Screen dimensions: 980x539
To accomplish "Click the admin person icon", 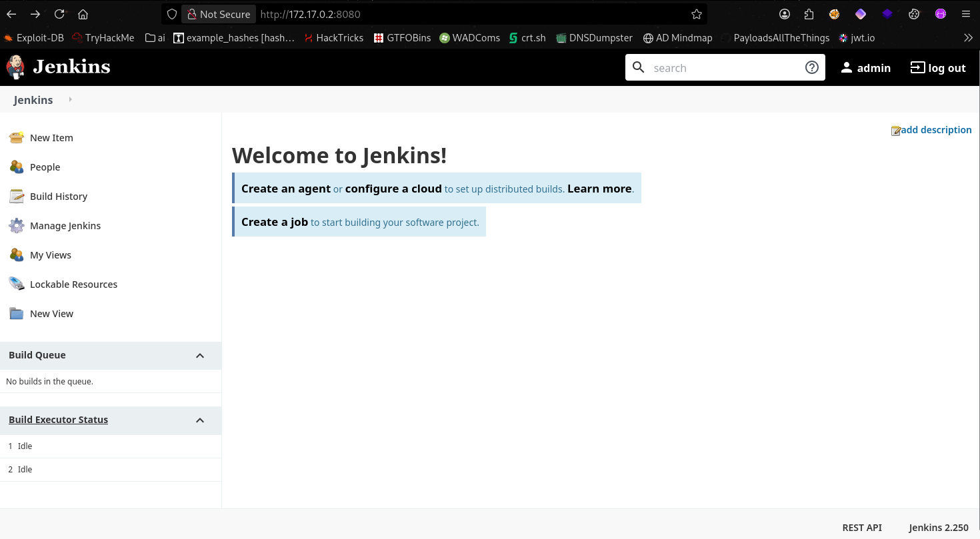I will coord(847,67).
